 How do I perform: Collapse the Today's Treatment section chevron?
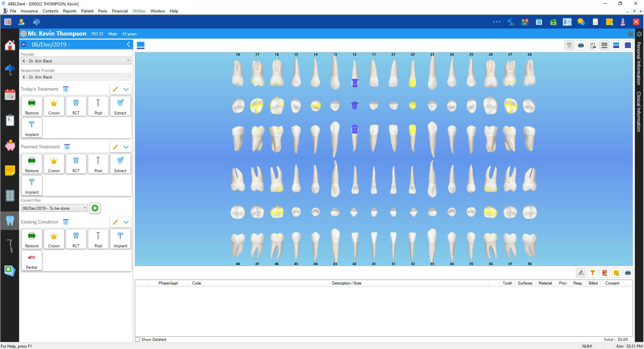click(x=126, y=89)
